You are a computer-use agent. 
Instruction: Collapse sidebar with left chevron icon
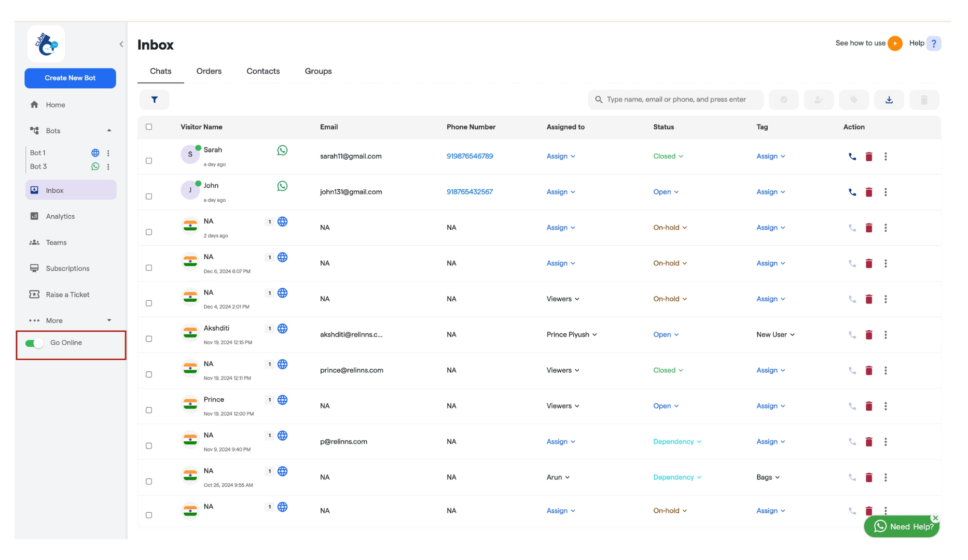(121, 44)
